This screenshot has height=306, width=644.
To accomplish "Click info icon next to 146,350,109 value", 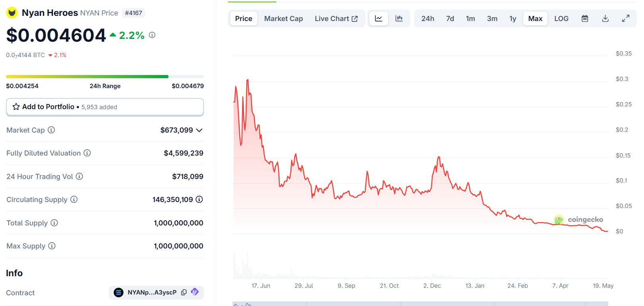I will click(199, 199).
